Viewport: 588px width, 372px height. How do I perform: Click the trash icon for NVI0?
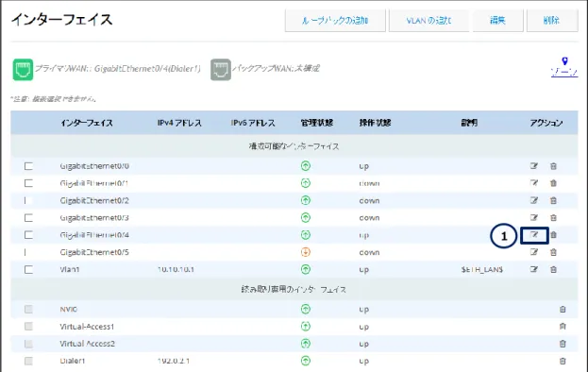tap(563, 310)
